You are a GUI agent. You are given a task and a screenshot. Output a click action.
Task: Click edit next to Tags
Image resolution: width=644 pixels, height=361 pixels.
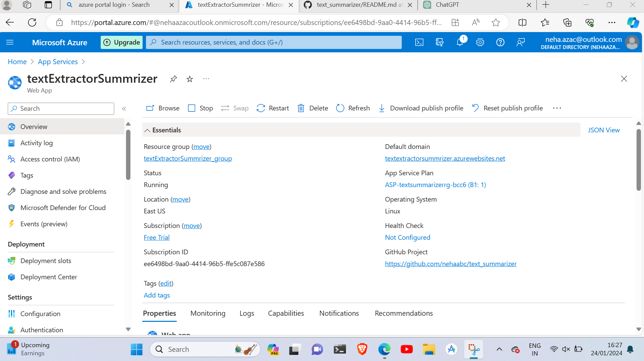166,283
